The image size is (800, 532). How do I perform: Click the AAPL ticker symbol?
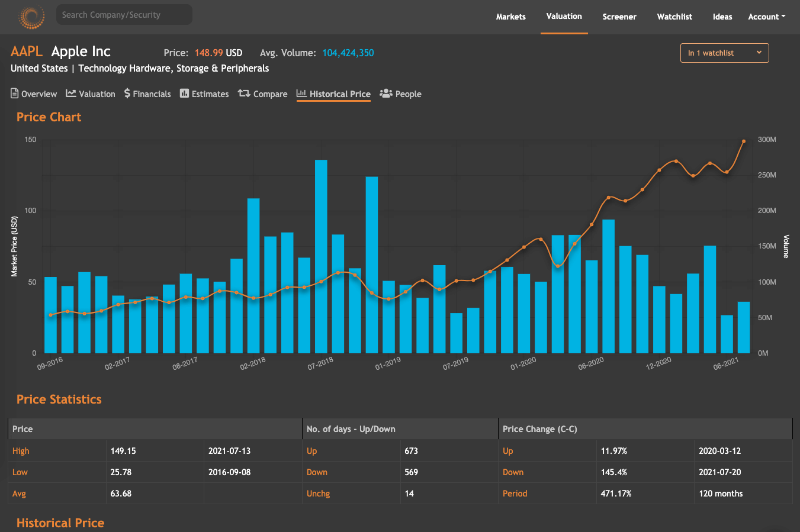click(27, 51)
